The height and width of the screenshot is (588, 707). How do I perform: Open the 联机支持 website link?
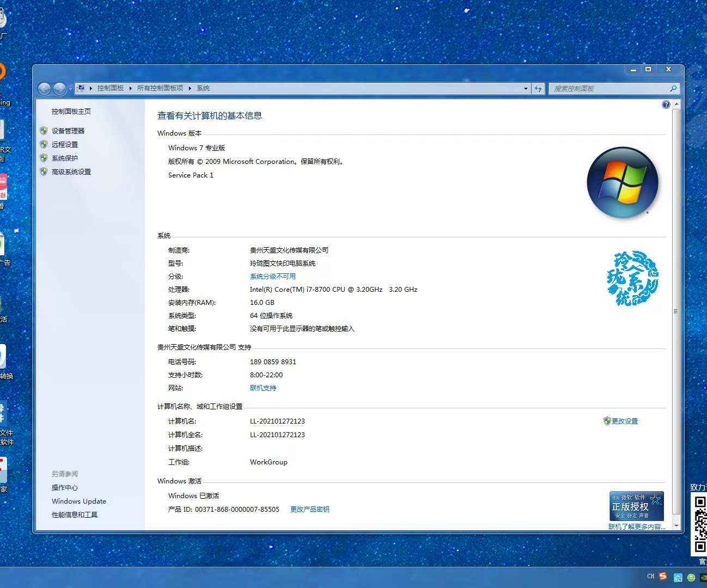[263, 388]
